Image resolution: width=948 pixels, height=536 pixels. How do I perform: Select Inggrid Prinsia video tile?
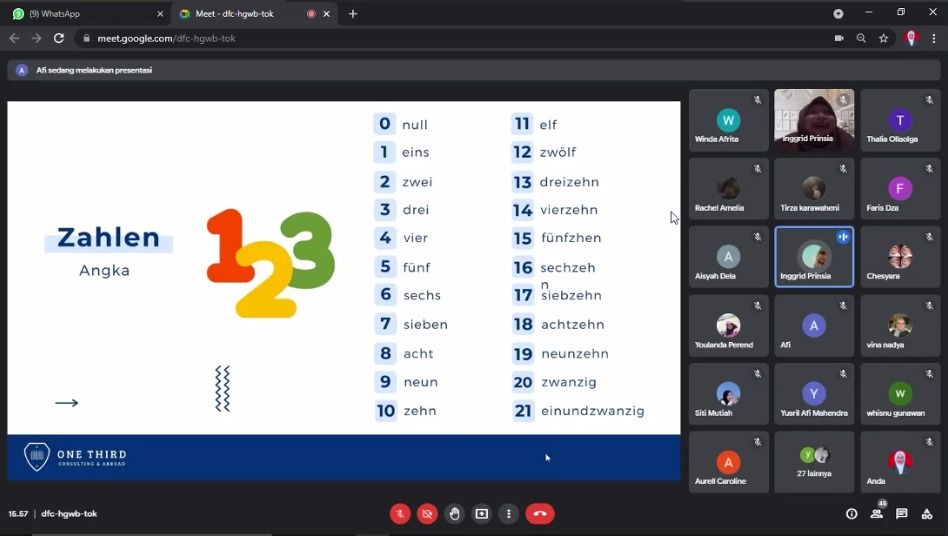tap(814, 120)
